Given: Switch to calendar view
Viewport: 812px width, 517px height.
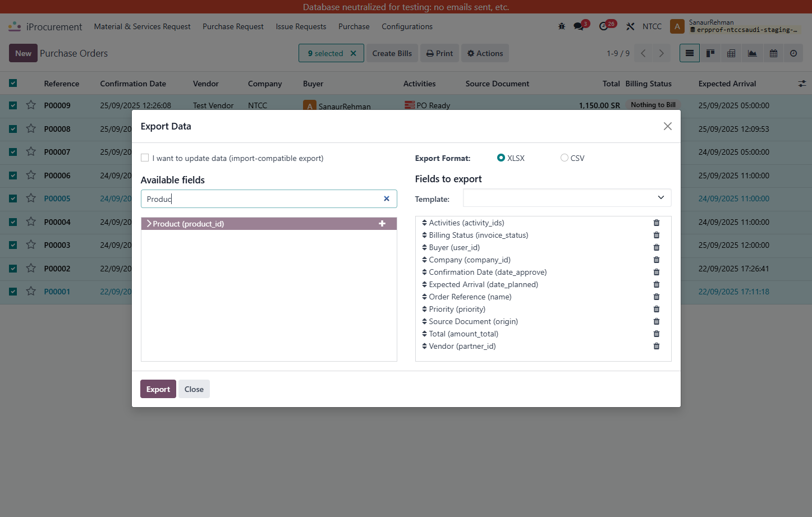Looking at the screenshot, I should [x=773, y=53].
